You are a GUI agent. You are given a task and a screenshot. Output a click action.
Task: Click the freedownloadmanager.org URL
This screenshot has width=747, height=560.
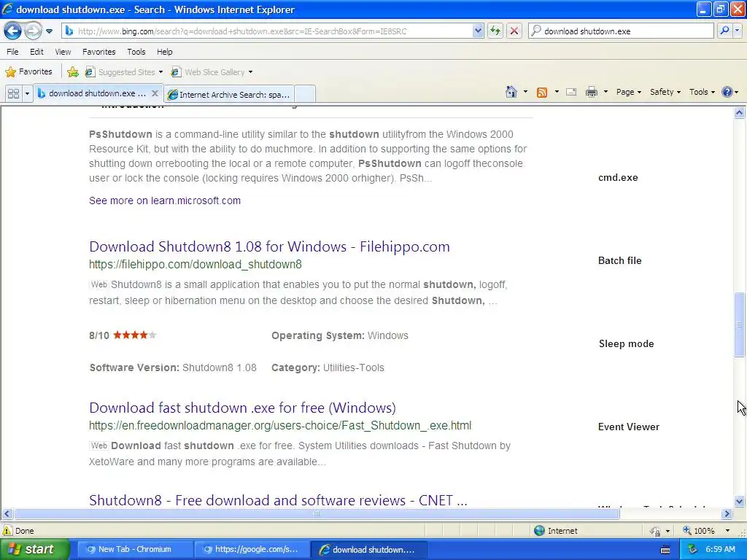[x=280, y=425]
